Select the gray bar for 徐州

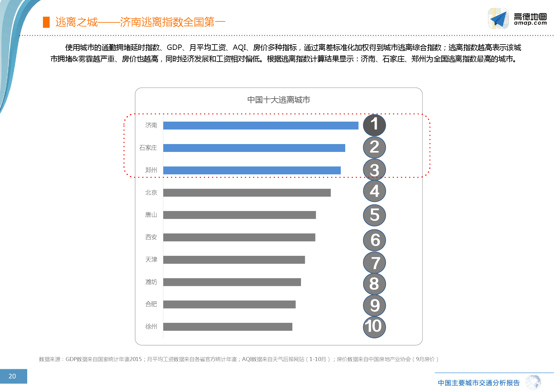(228, 327)
